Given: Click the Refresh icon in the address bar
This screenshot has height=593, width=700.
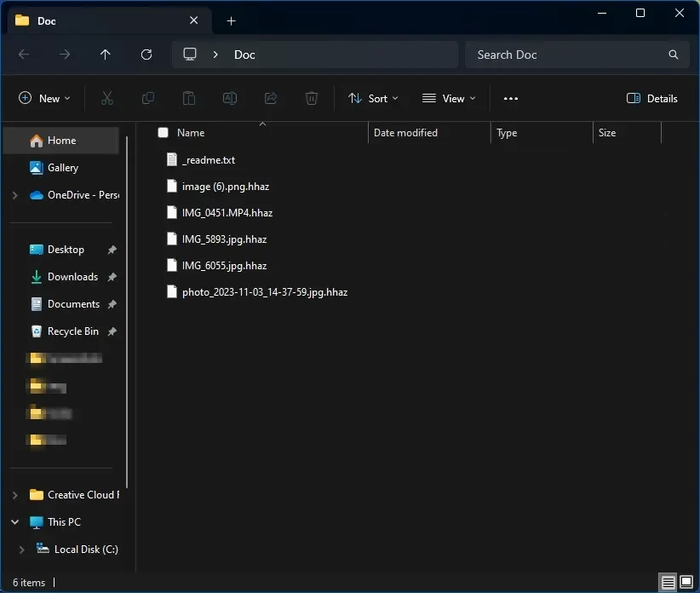Looking at the screenshot, I should pos(146,55).
